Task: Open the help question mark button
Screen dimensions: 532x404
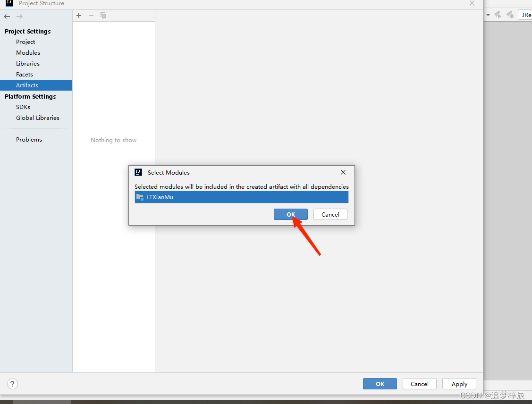Action: click(12, 384)
